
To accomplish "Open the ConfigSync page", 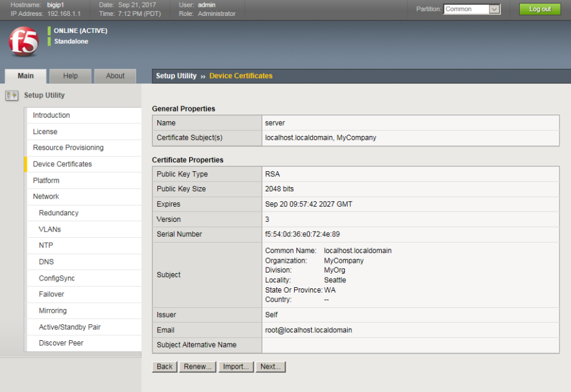I will pyautogui.click(x=57, y=278).
